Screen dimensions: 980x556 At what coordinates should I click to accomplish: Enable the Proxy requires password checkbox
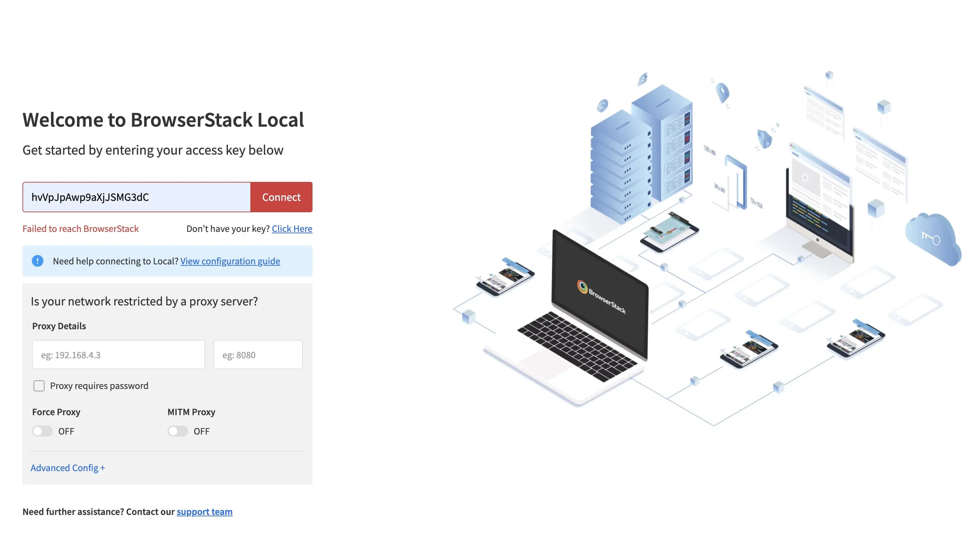[39, 386]
